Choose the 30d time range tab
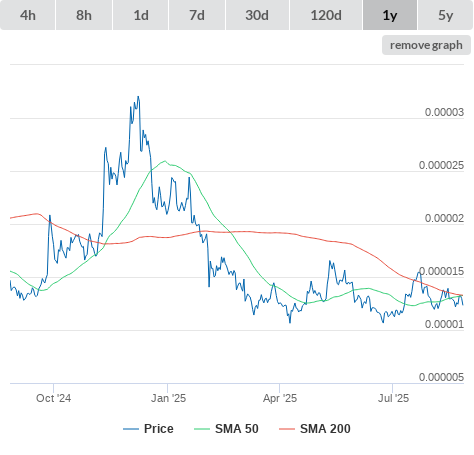This screenshot has width=474, height=455. tap(257, 15)
